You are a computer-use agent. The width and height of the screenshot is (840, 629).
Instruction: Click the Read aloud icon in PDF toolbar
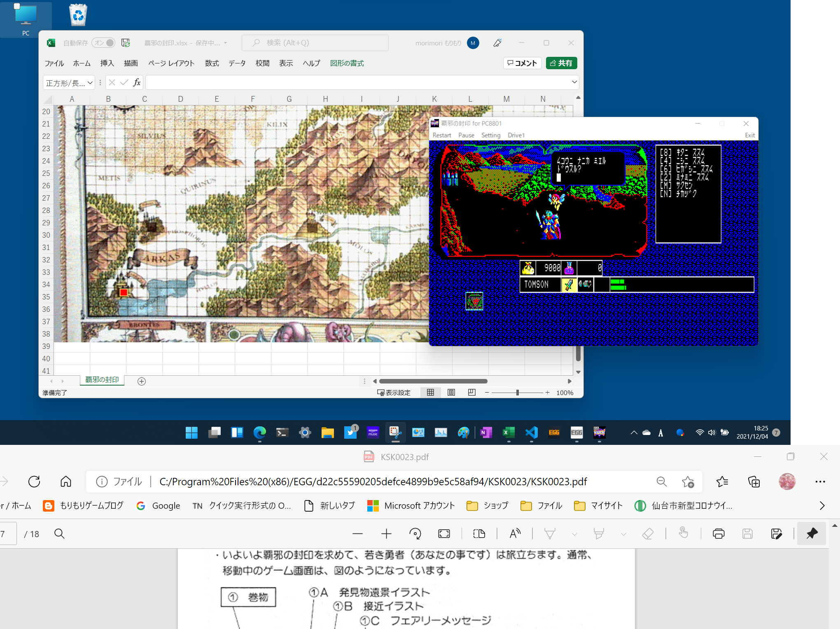coord(515,534)
